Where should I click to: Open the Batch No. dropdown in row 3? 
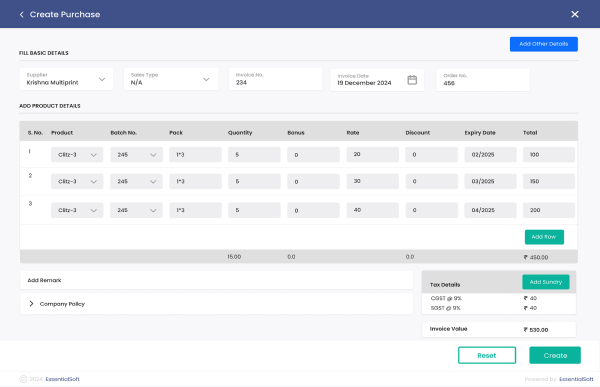(136, 210)
